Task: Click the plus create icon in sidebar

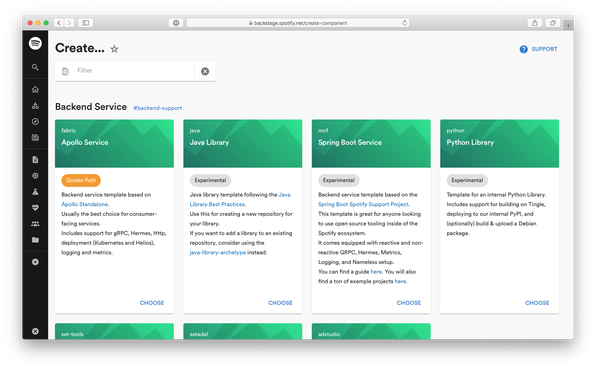Action: click(35, 262)
